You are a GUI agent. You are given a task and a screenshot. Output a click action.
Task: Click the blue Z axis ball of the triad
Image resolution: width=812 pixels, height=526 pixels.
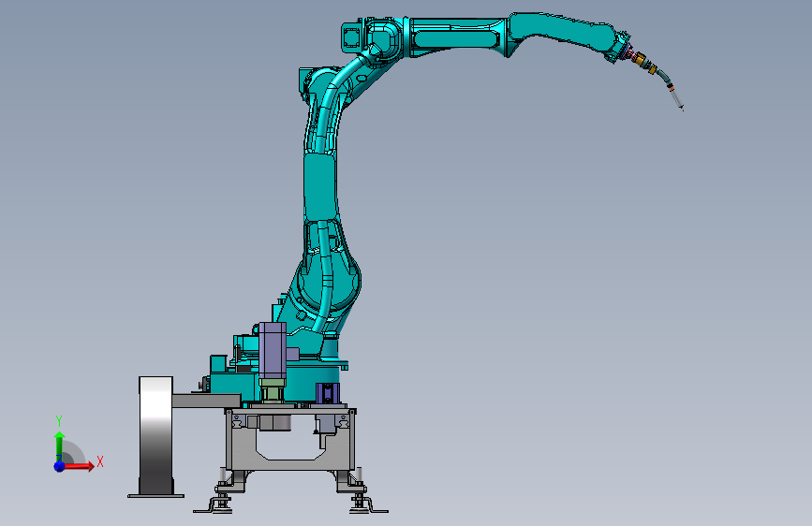coord(59,466)
